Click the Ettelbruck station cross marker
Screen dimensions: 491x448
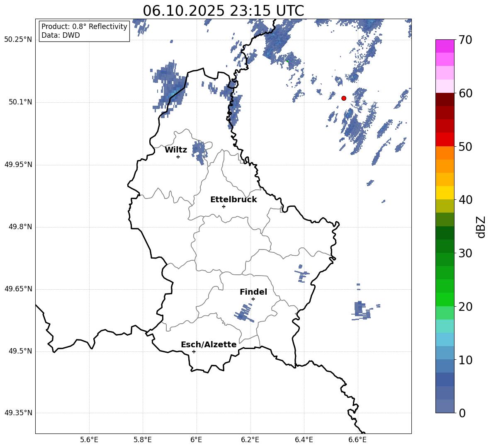(224, 206)
